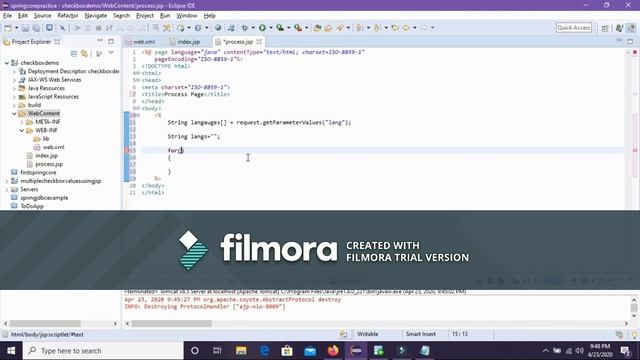Click the Open Perspective icon
The image size is (640, 360).
coord(605,28)
